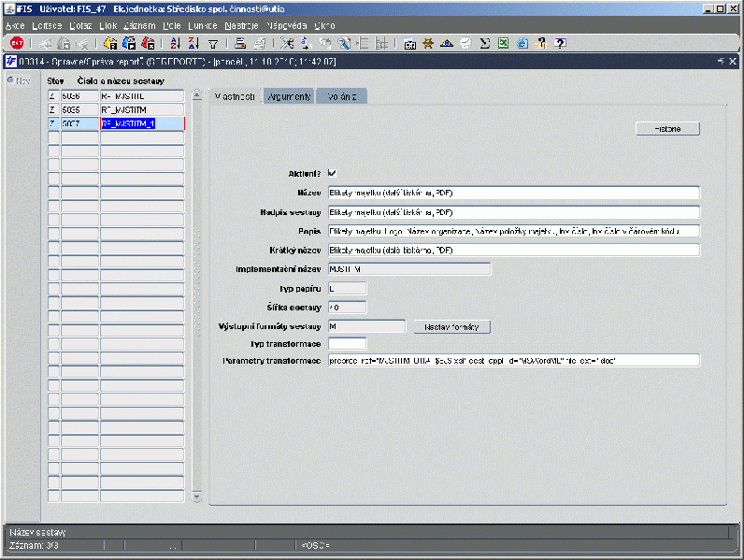Screen dimensions: 744x560
Task: Switch to the Volání z tab
Action: click(342, 96)
